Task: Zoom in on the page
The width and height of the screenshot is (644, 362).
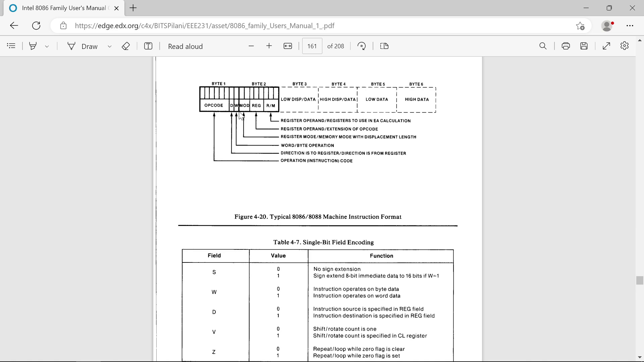Action: 269,46
